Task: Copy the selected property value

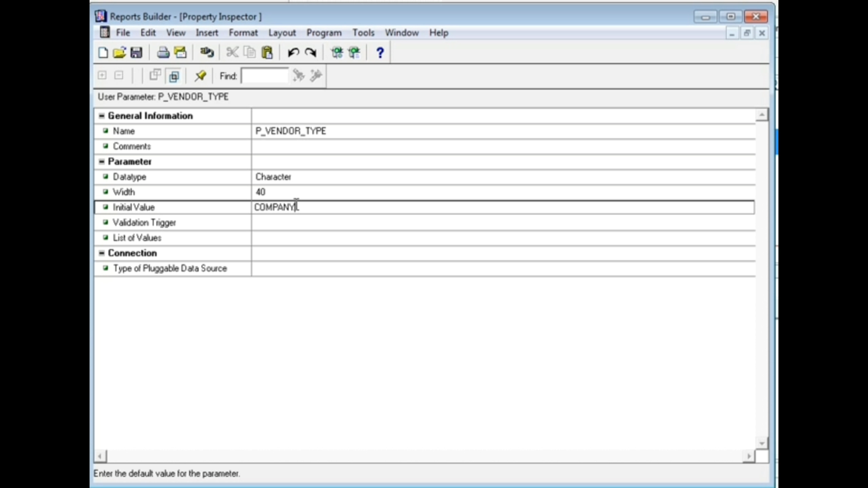Action: 249,52
